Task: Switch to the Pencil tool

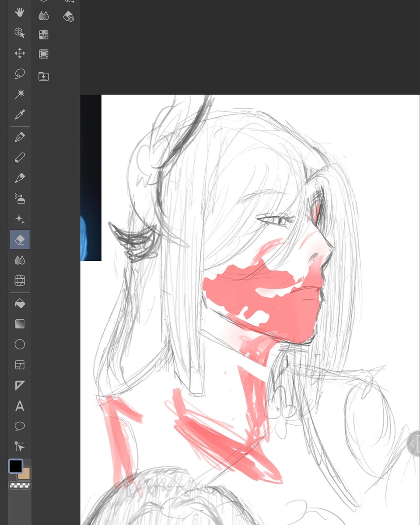Action: pyautogui.click(x=20, y=157)
